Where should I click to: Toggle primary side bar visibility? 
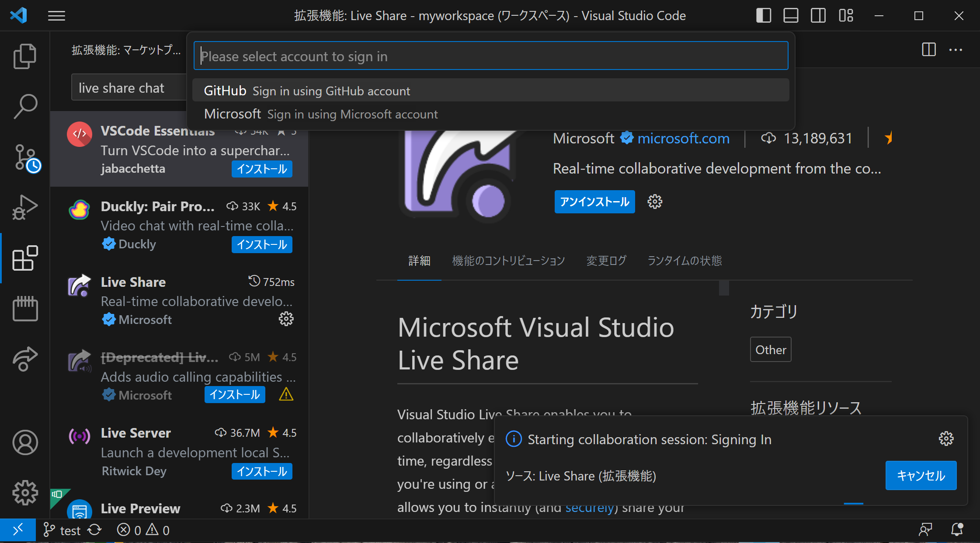(x=763, y=16)
